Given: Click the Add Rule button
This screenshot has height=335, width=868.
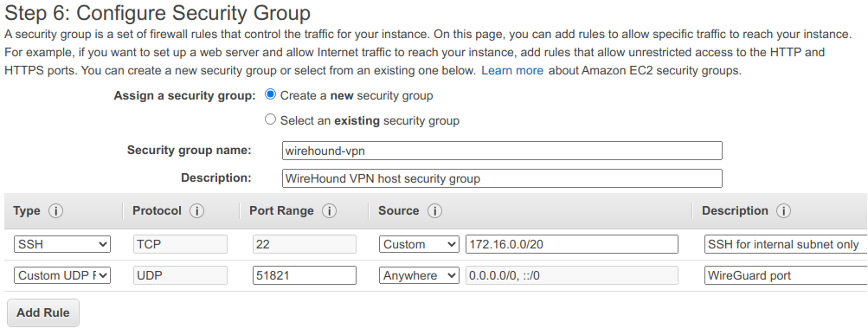Looking at the screenshot, I should click(x=43, y=312).
